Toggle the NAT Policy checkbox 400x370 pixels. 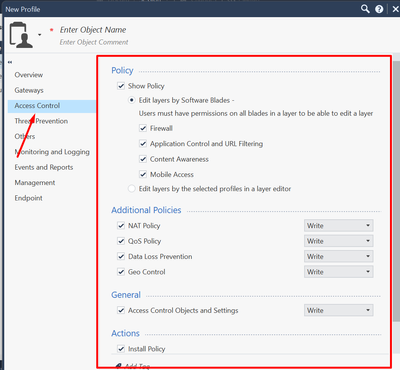coord(121,226)
